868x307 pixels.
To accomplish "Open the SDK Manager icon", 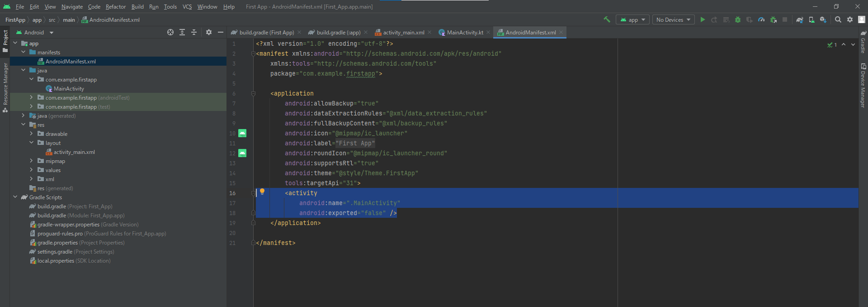I will (823, 19).
